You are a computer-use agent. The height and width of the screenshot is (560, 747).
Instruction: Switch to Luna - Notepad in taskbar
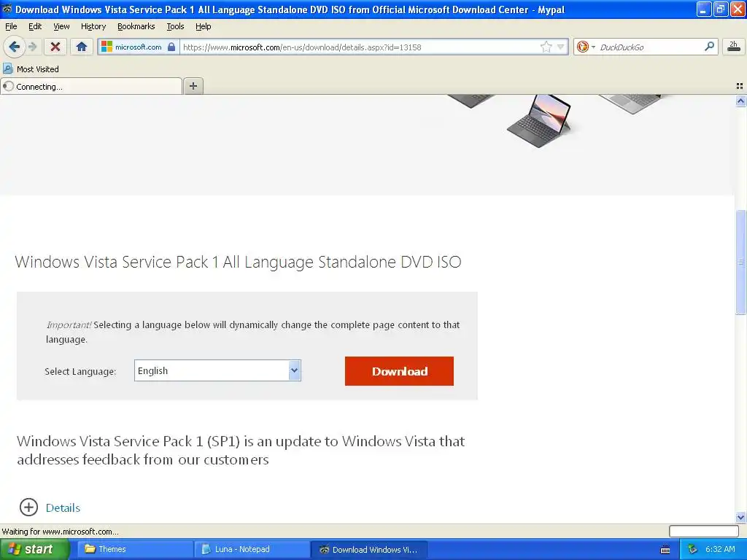tap(252, 549)
